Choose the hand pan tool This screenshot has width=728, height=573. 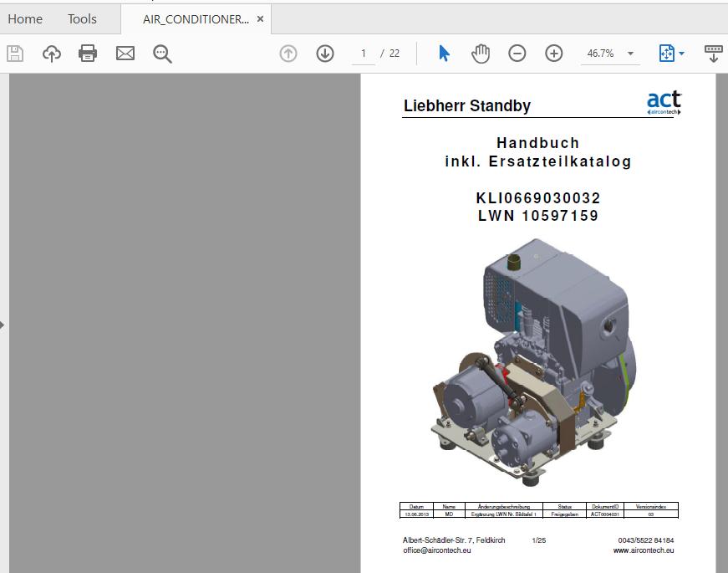pyautogui.click(x=481, y=54)
